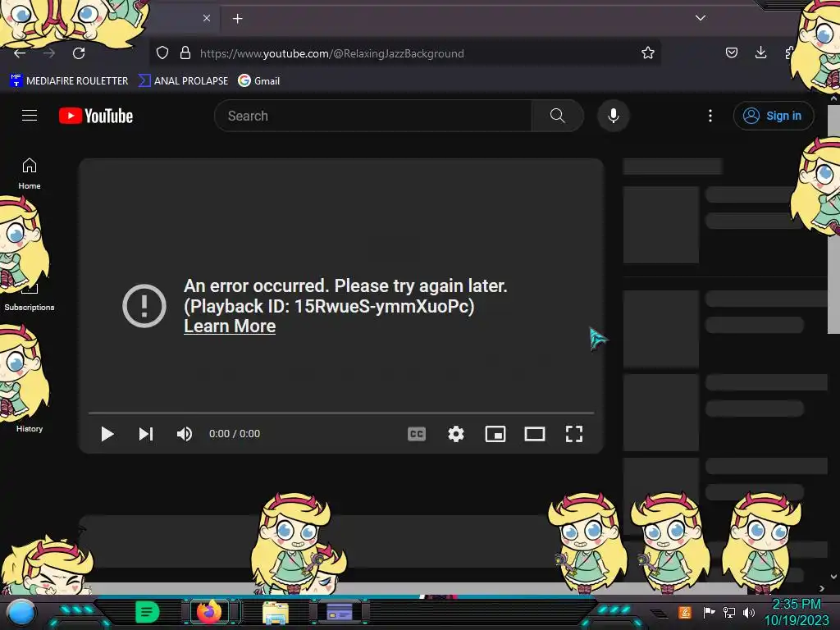Go back in browser history
The width and height of the screenshot is (840, 630).
[20, 53]
